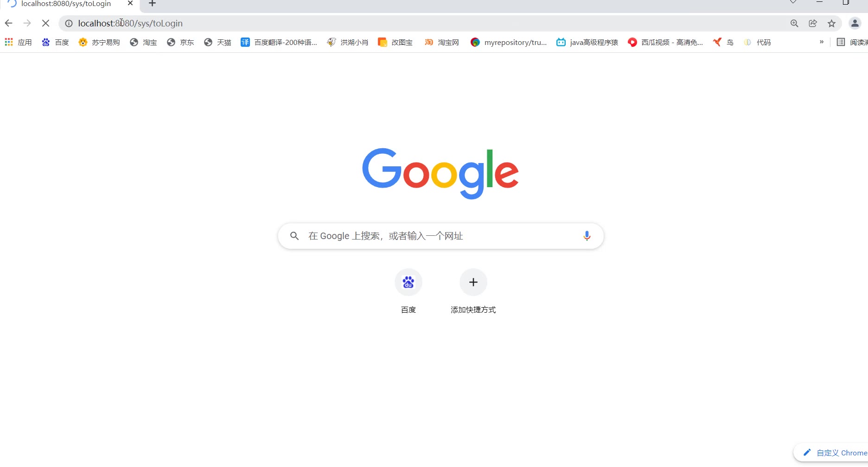Click the site information icon beside URL
The height and width of the screenshot is (467, 868).
point(69,23)
